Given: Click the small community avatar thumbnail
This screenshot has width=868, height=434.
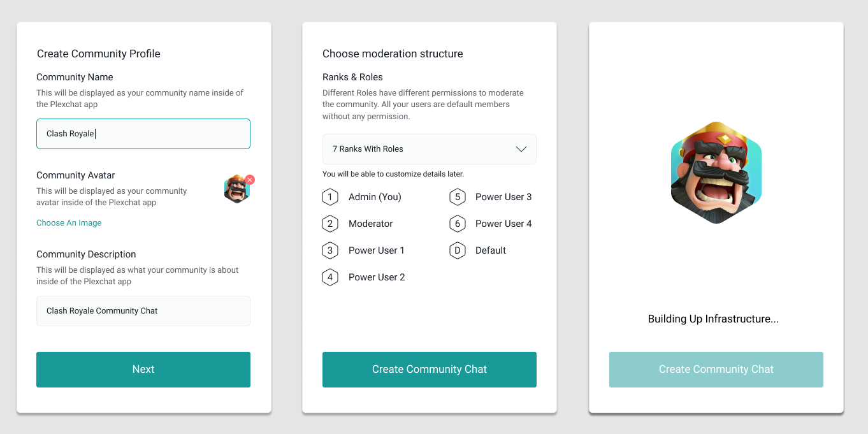Looking at the screenshot, I should coord(236,190).
